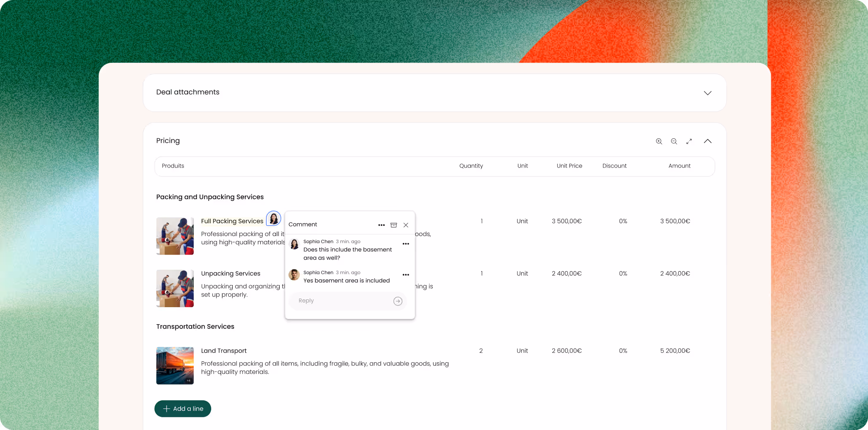This screenshot has height=430, width=868.
Task: Click the 3 500,00€ unit price
Action: (567, 221)
